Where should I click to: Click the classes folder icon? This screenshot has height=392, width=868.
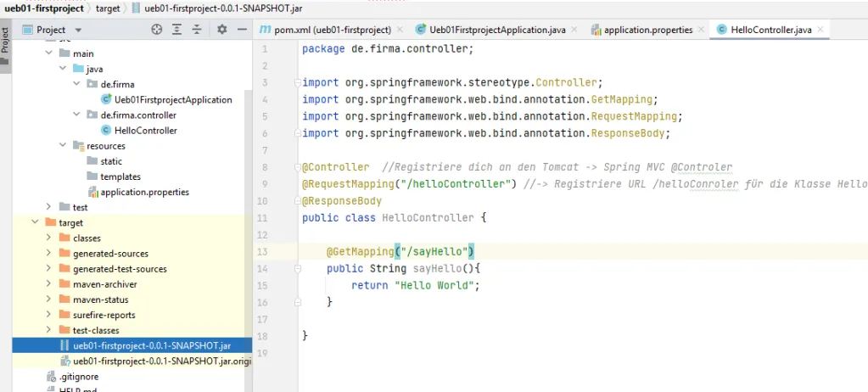[x=64, y=238]
